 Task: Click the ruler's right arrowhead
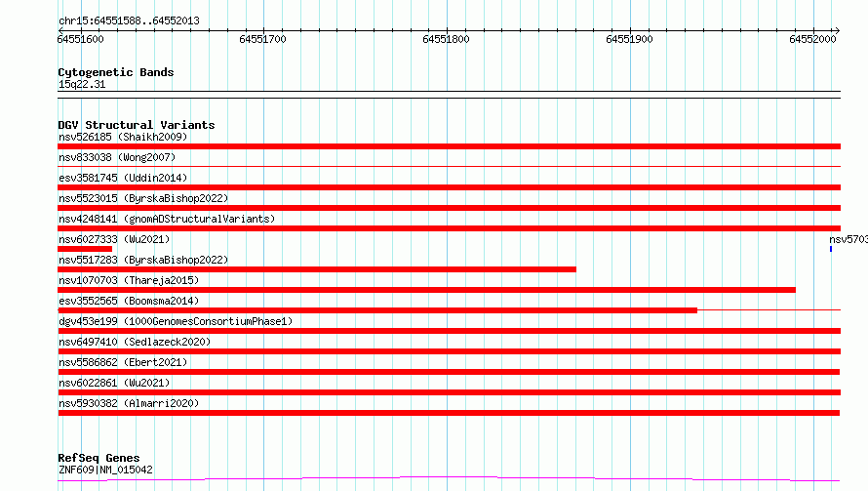pyautogui.click(x=838, y=30)
